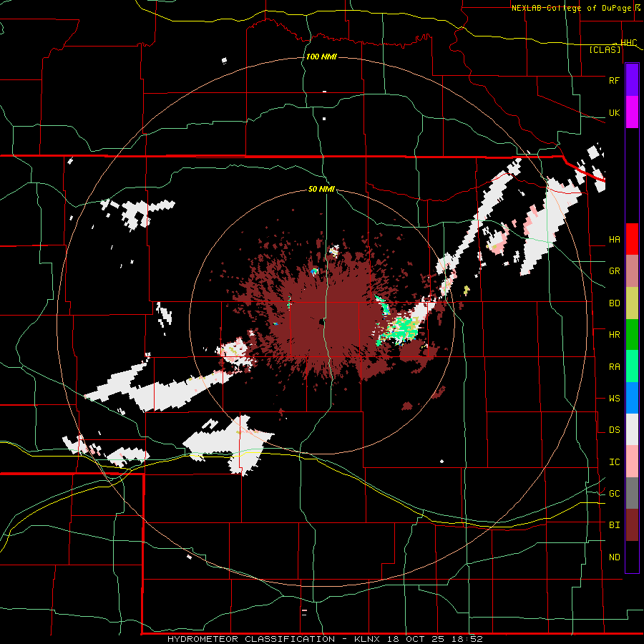Image resolution: width=644 pixels, height=644 pixels.
Task: Click the 'HR' legend label
Action: 614,335
